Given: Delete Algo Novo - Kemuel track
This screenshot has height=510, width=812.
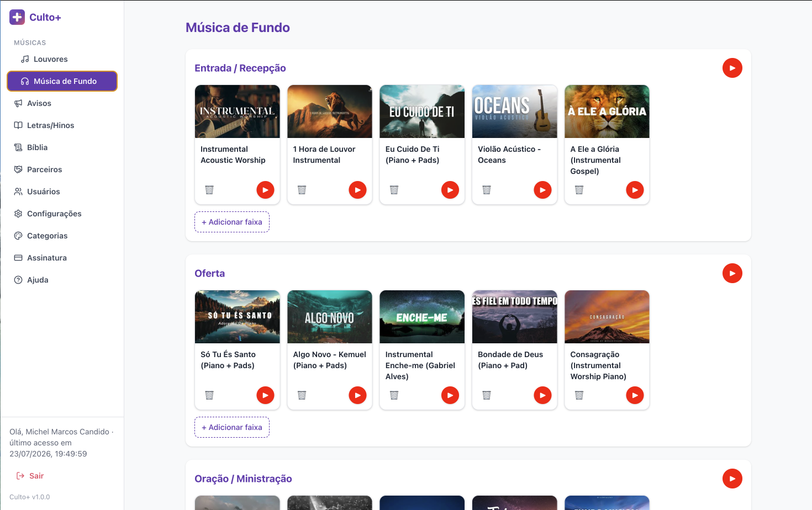Looking at the screenshot, I should [x=302, y=395].
